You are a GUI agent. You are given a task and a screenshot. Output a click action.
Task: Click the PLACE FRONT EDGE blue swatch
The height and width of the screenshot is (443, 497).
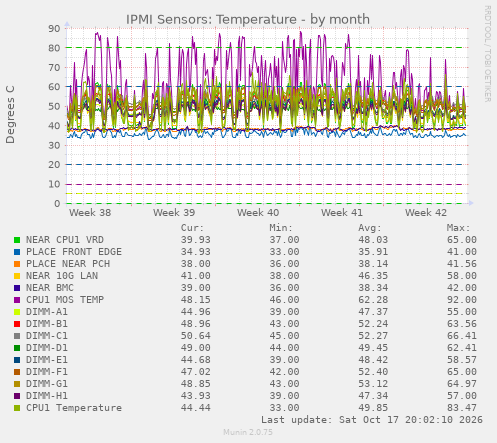tap(17, 252)
